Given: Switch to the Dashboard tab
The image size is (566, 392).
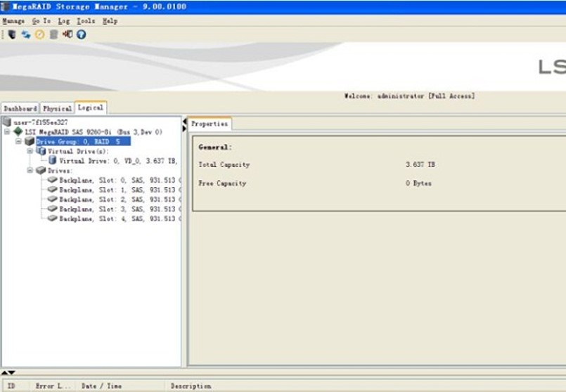Looking at the screenshot, I should pyautogui.click(x=20, y=109).
